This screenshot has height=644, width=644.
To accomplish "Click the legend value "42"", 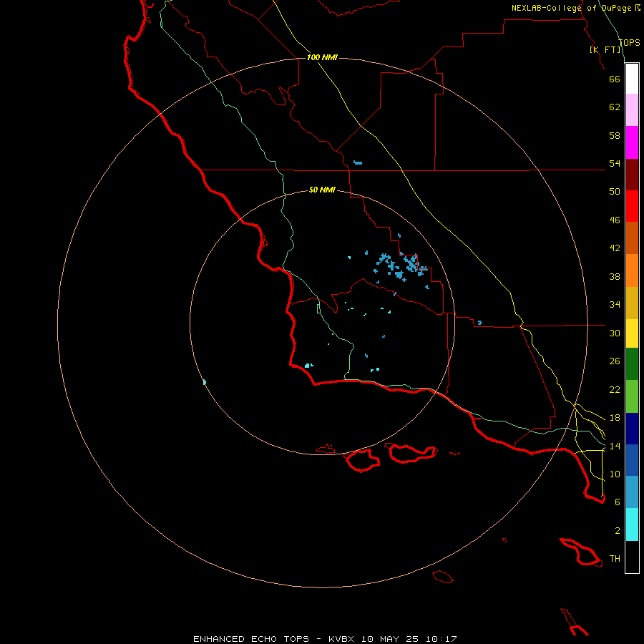I will (x=615, y=248).
